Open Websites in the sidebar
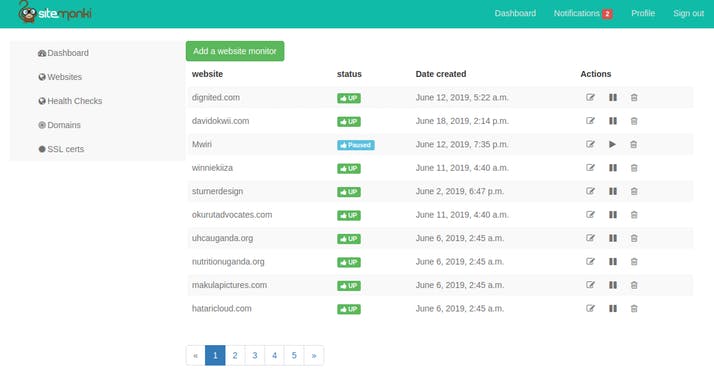The image size is (714, 380). (60, 77)
